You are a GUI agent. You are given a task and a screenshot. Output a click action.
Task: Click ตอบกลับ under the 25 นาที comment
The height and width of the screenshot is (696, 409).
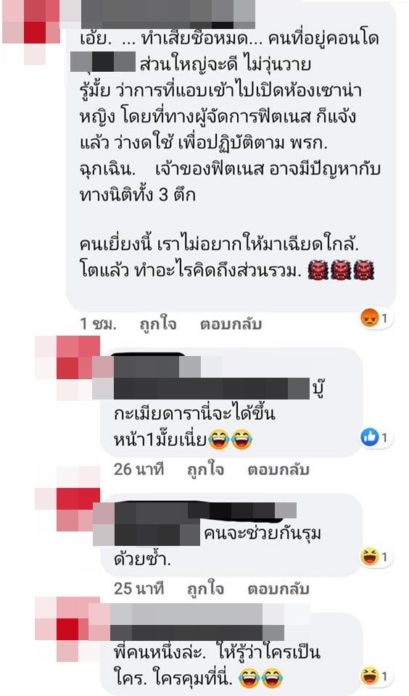point(278,589)
